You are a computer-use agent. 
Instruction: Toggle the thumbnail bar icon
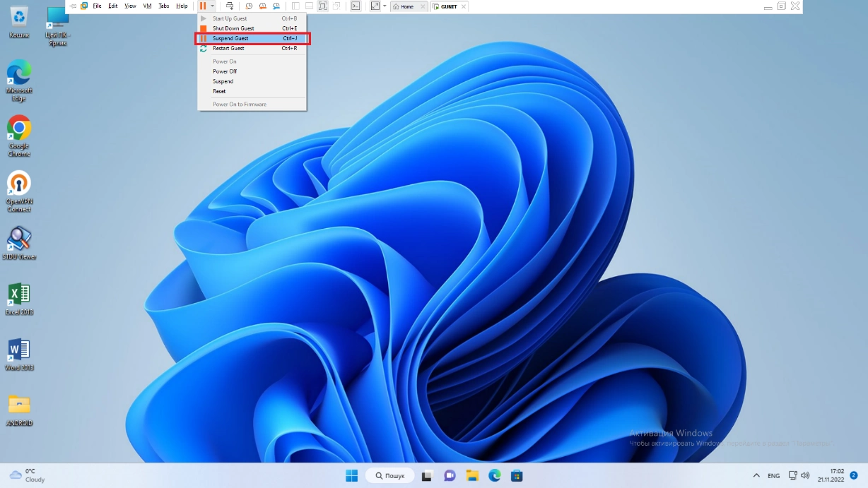click(x=309, y=6)
